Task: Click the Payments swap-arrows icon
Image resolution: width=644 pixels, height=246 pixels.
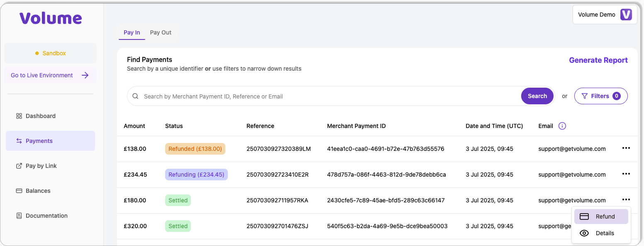Action: pos(19,141)
